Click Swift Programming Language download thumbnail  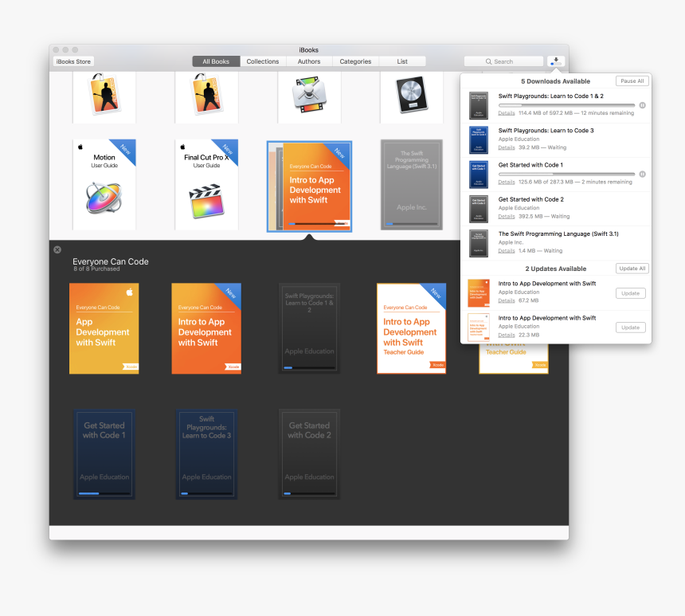(479, 244)
